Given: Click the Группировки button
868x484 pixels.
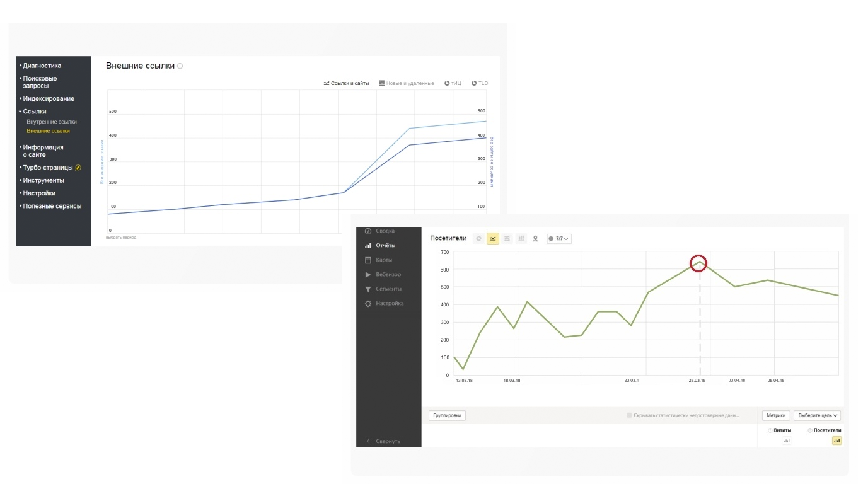Looking at the screenshot, I should coord(447,415).
